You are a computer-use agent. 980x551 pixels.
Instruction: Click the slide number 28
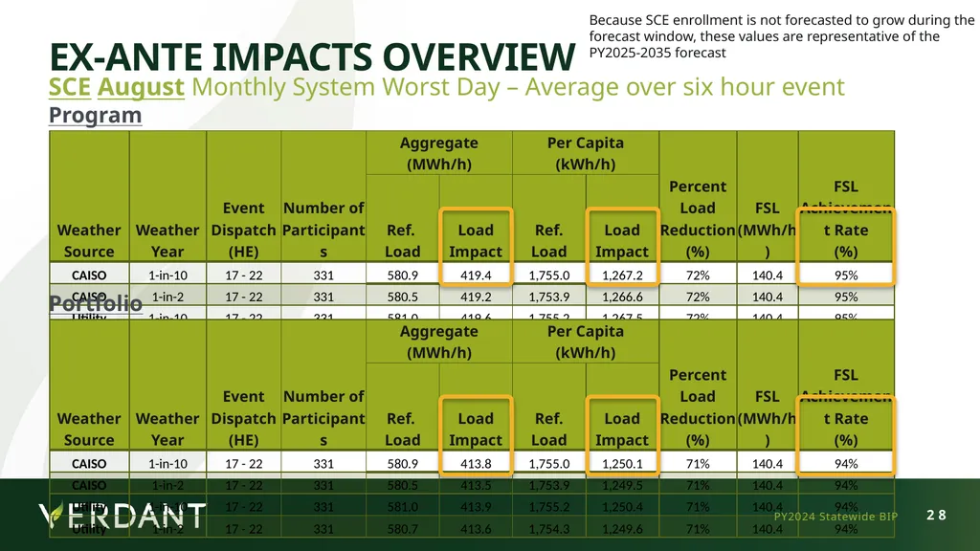tap(936, 515)
